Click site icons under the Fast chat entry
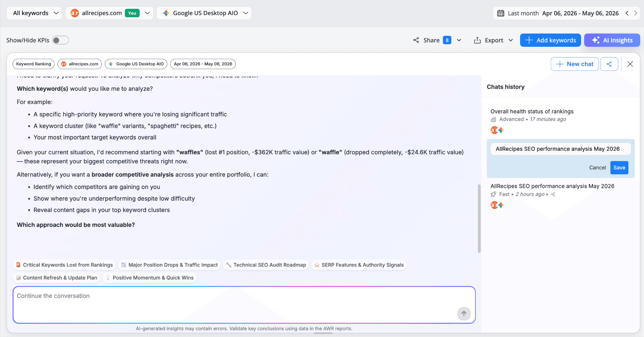The height and width of the screenshot is (337, 644). pos(497,205)
